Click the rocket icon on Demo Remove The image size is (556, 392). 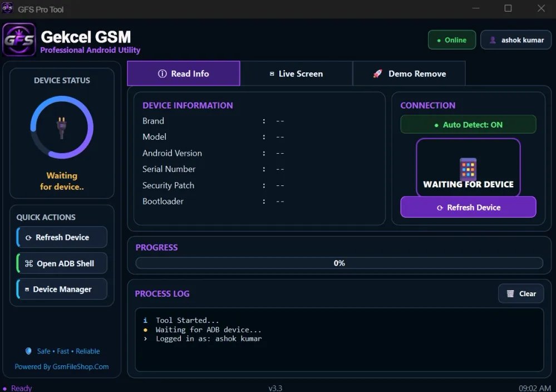(378, 73)
